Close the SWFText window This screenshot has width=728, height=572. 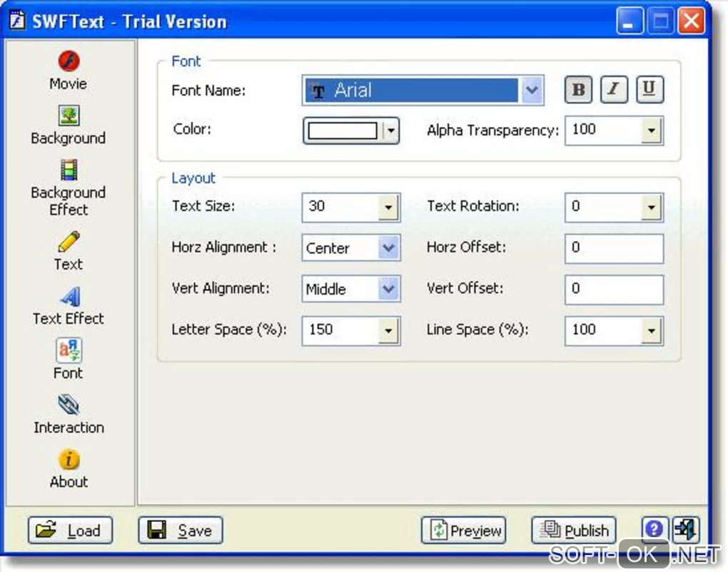coord(692,21)
